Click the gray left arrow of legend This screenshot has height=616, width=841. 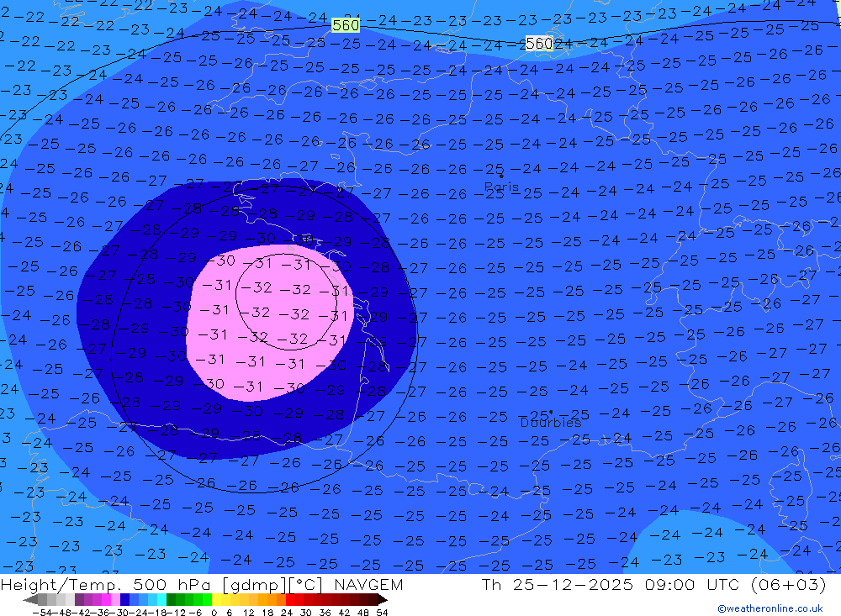pyautogui.click(x=30, y=600)
